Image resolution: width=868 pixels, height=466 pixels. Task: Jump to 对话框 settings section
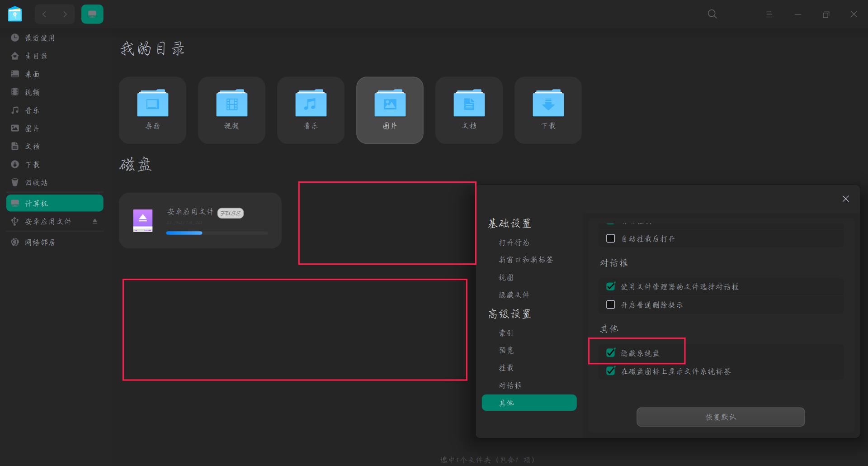(510, 385)
